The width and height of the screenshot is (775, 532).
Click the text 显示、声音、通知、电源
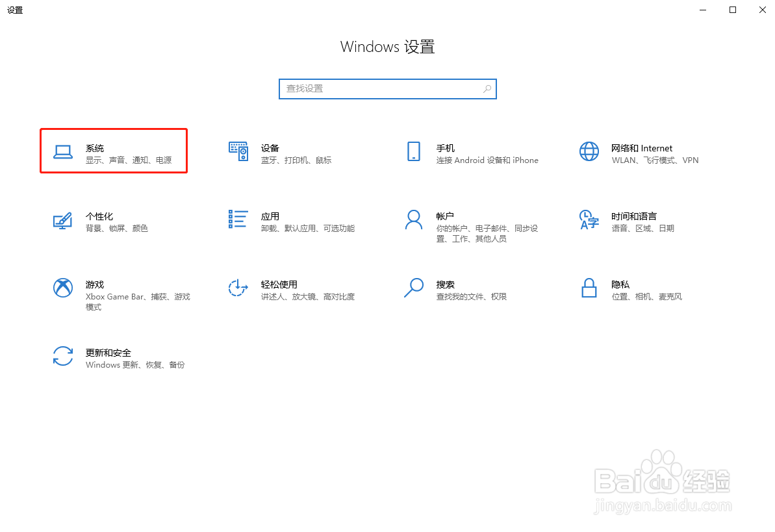coord(129,160)
